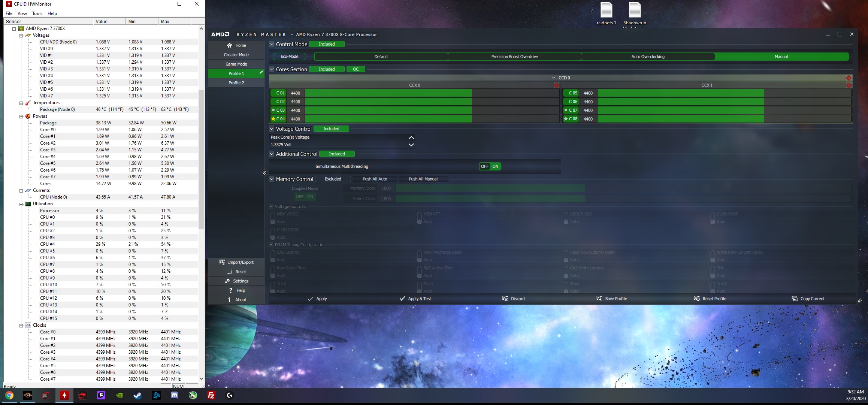Toggle the OC switch in Cores Section
Screen dimensions: 868x405
[356, 69]
